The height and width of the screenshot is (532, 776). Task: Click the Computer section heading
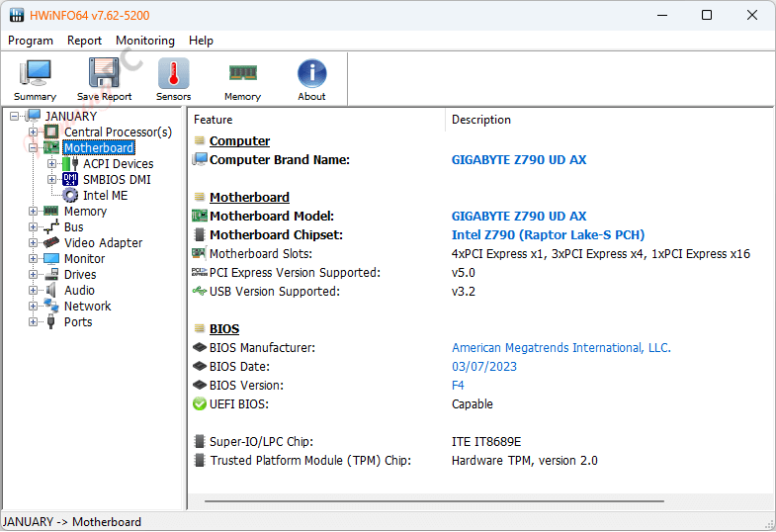click(x=239, y=141)
